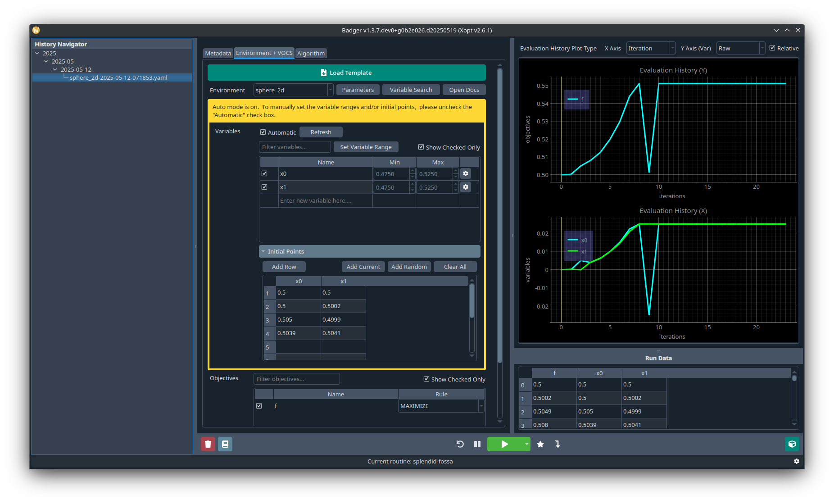
Task: Click the Add Random button
Action: click(x=409, y=267)
